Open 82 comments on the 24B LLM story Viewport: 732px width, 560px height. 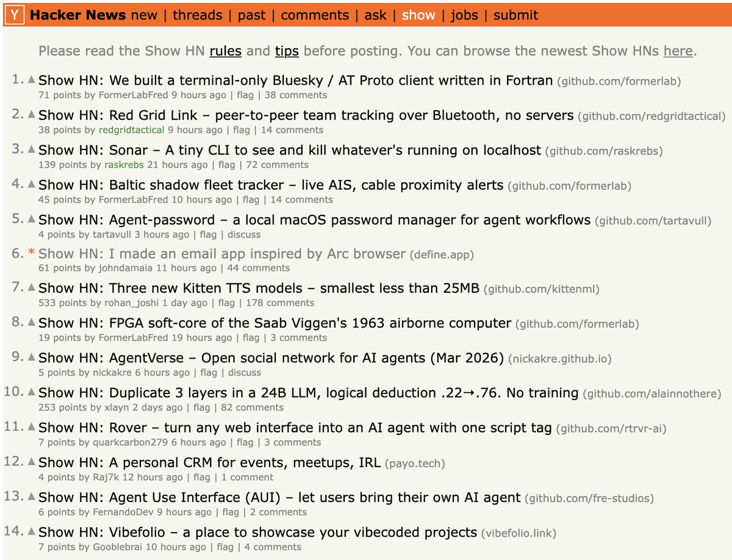[x=252, y=407]
